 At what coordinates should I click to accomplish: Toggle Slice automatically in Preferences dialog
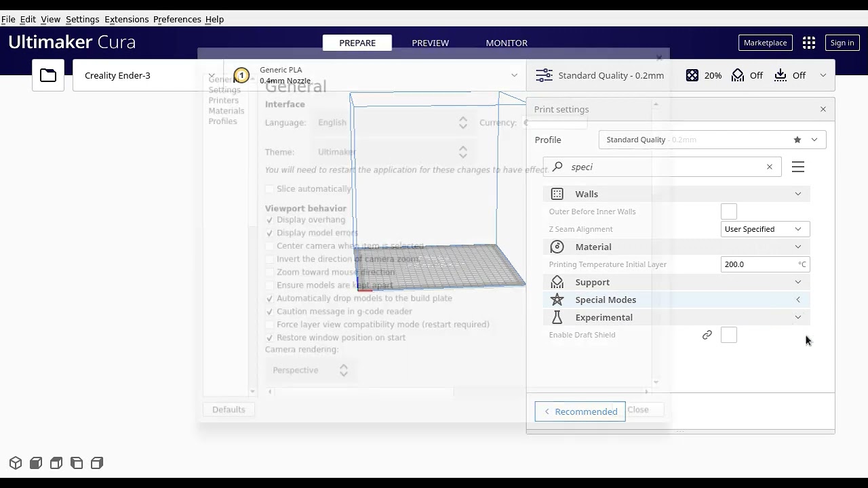click(x=270, y=189)
